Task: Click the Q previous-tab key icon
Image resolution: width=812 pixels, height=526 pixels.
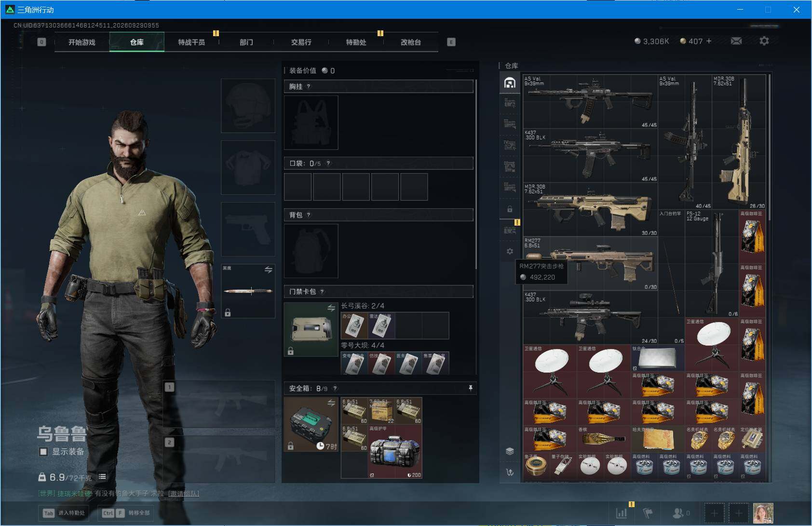Action: pyautogui.click(x=42, y=42)
